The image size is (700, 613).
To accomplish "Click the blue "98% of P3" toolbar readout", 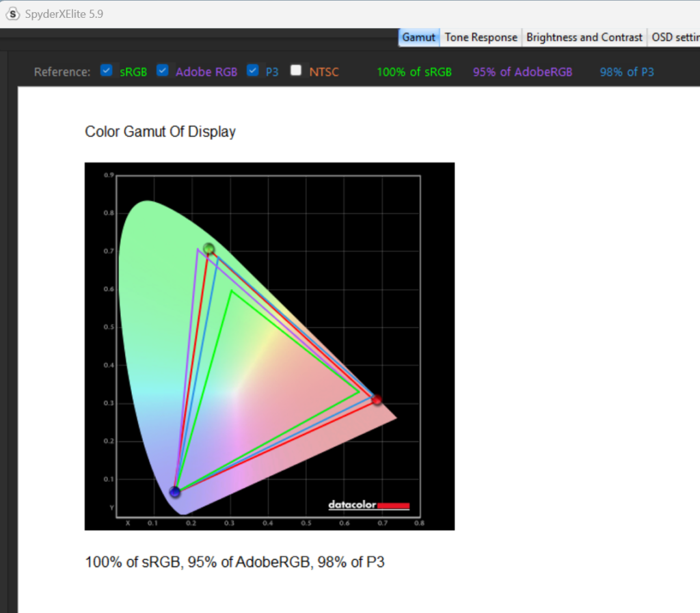I will pyautogui.click(x=627, y=72).
